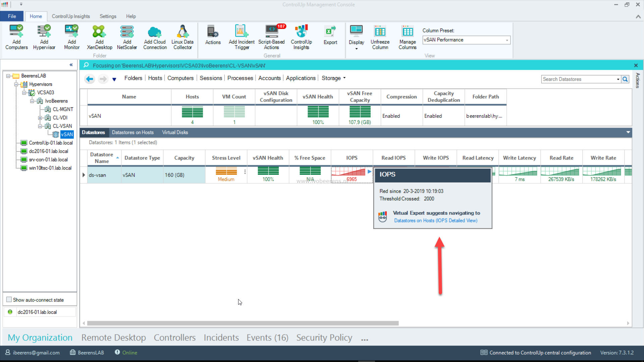
Task: Open the Incidents section
Action: pyautogui.click(x=221, y=338)
